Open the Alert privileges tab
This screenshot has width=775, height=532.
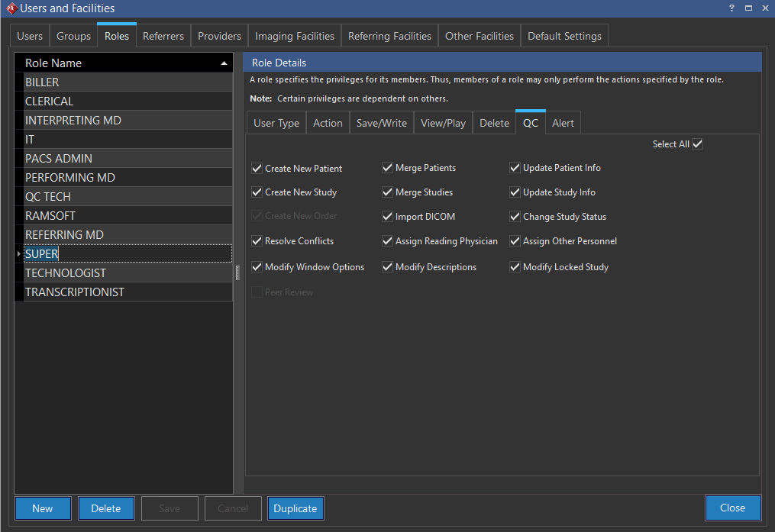(x=563, y=123)
